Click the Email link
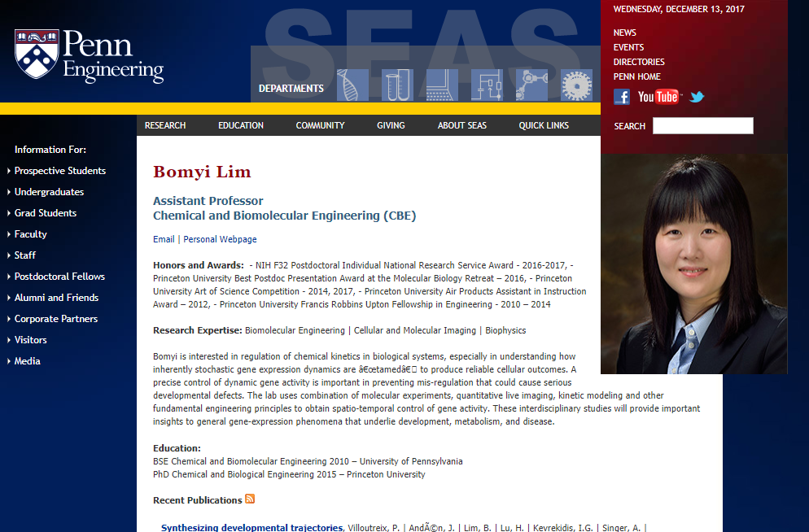The height and width of the screenshot is (532, 809). click(x=164, y=239)
